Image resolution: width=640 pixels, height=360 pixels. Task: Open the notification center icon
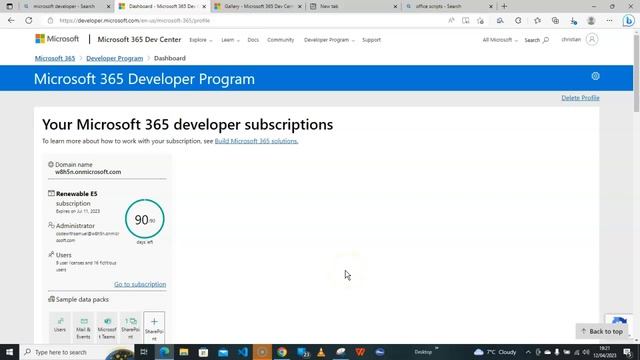tap(627, 352)
